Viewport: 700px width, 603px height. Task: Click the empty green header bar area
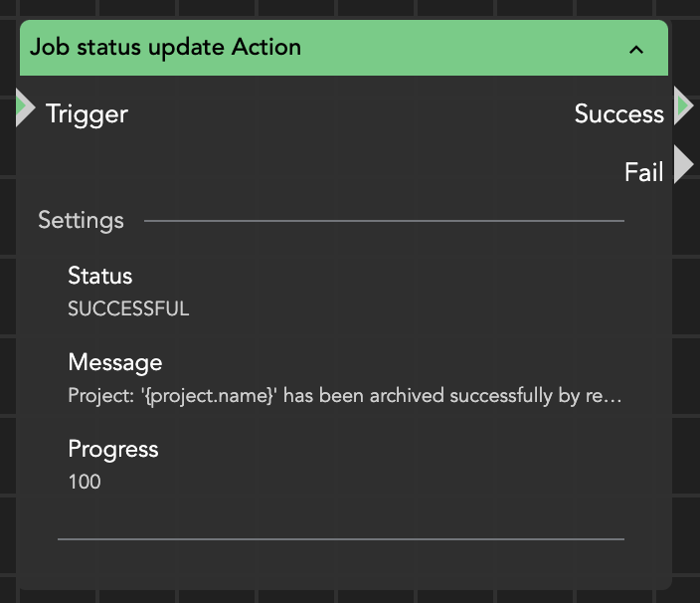coord(457,48)
